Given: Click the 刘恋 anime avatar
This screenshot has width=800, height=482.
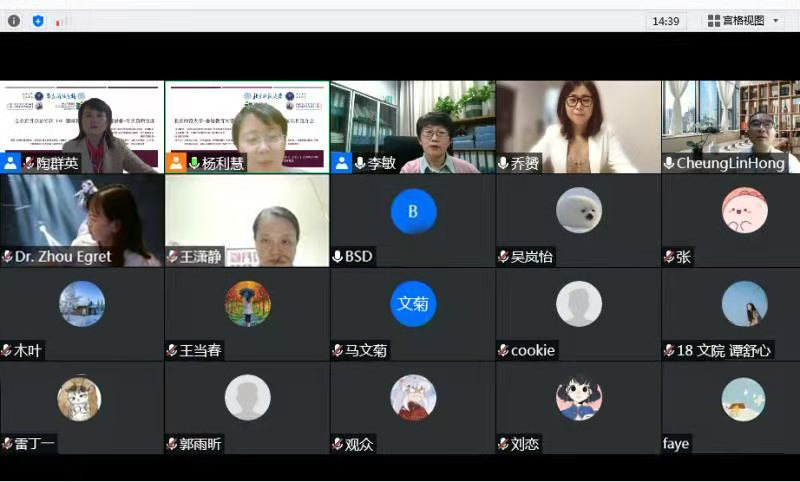Looking at the screenshot, I should pos(578,398).
